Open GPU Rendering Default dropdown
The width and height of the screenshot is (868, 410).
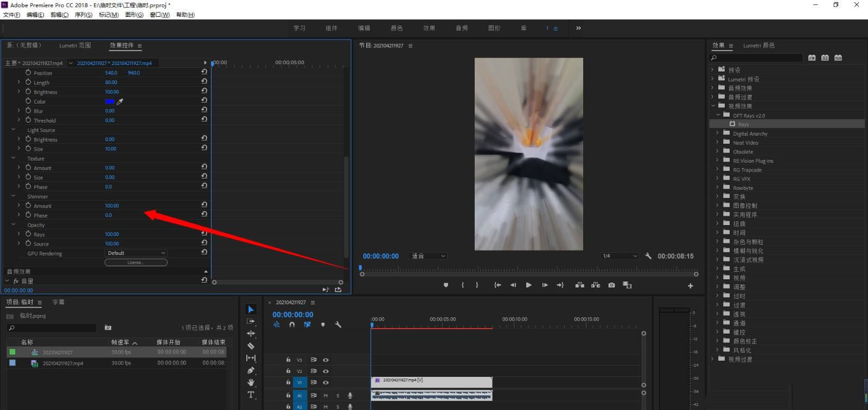(136, 253)
